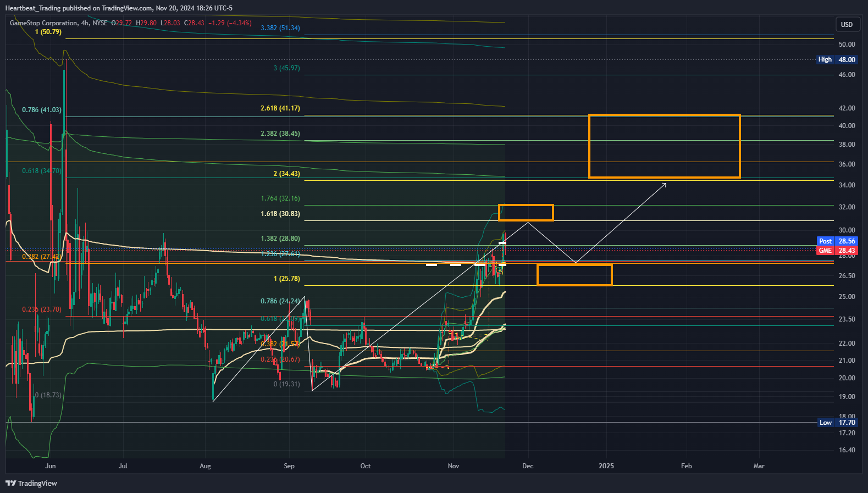This screenshot has height=493, width=868.
Task: Select the 0 (18.73) Fibonacci label
Action: tap(48, 395)
